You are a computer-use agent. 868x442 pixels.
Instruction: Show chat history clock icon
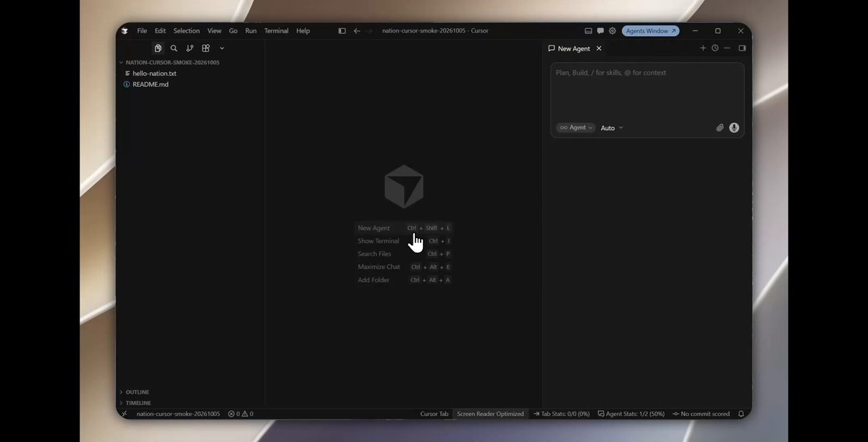coord(715,48)
